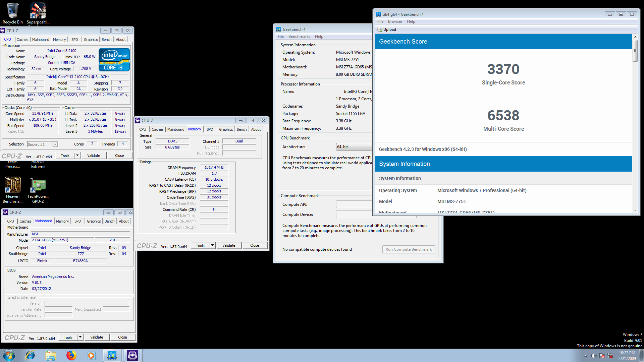Open Tools dropdown arrow in Mainboard CPU-Z window
Viewport: 644px width, 362px height.
(x=80, y=337)
